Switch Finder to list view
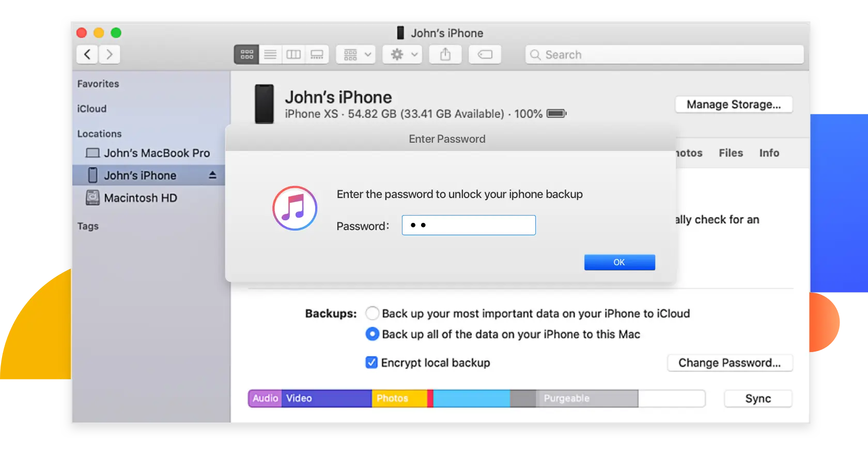Image resolution: width=868 pixels, height=455 pixels. (x=270, y=54)
